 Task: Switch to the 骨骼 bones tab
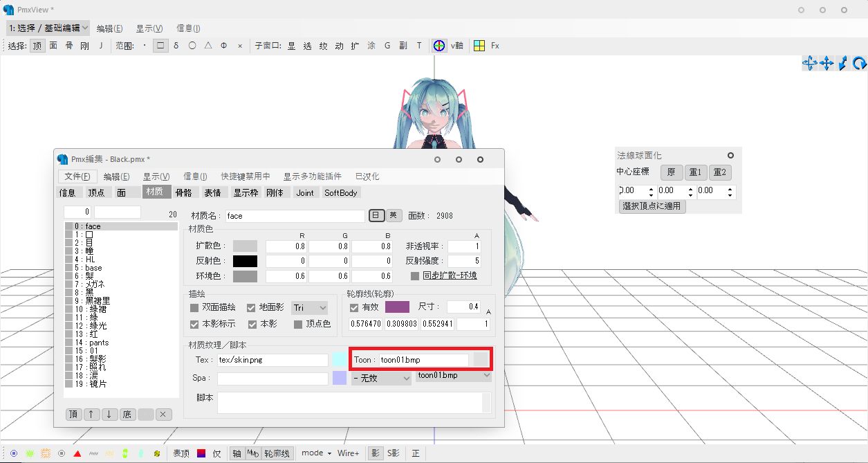tap(183, 193)
